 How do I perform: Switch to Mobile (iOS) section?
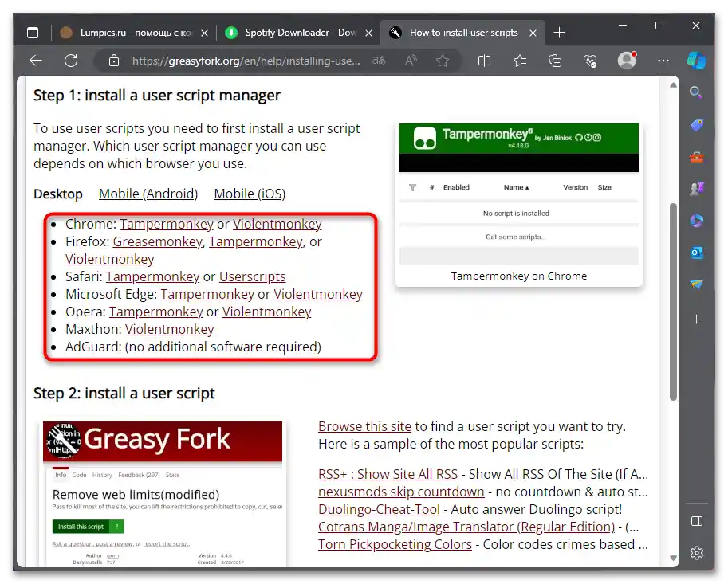pyautogui.click(x=250, y=194)
